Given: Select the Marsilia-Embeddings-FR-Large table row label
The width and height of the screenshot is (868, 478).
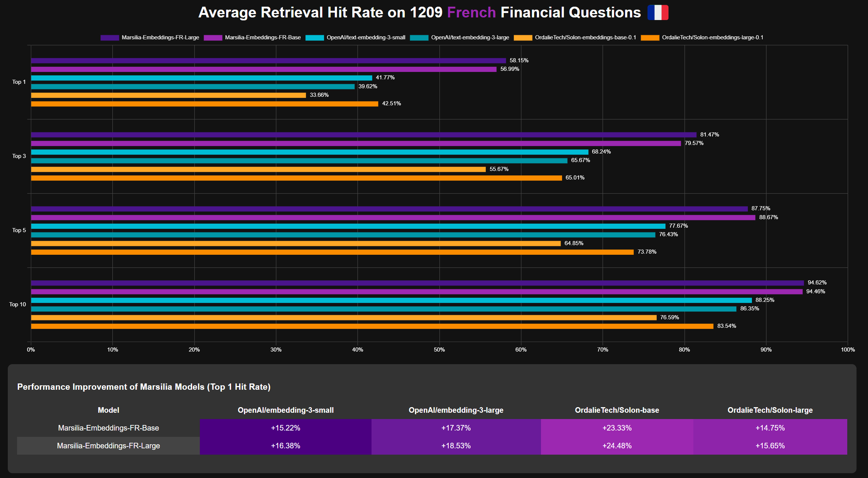Looking at the screenshot, I should coord(108,446).
